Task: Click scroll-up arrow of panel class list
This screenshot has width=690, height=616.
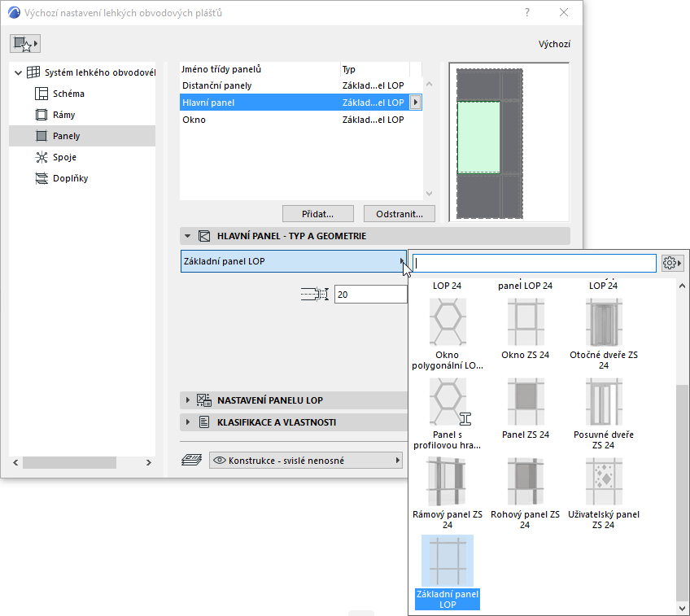Action: (430, 84)
